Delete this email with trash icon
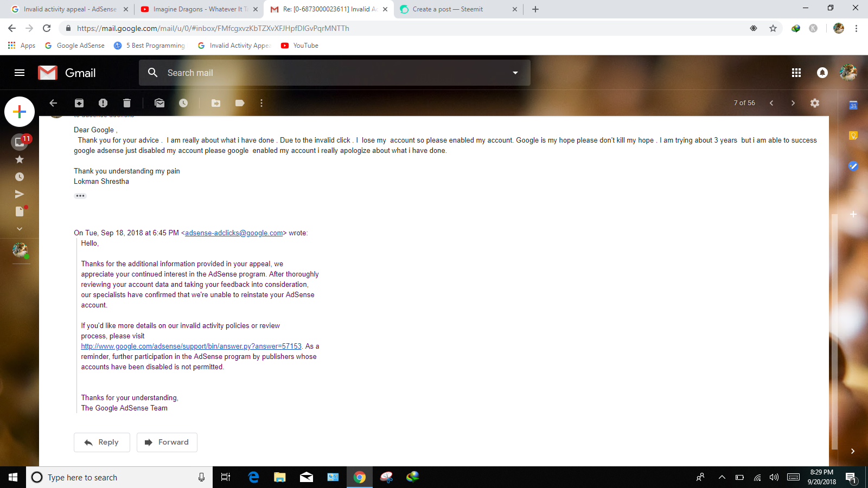 (127, 103)
